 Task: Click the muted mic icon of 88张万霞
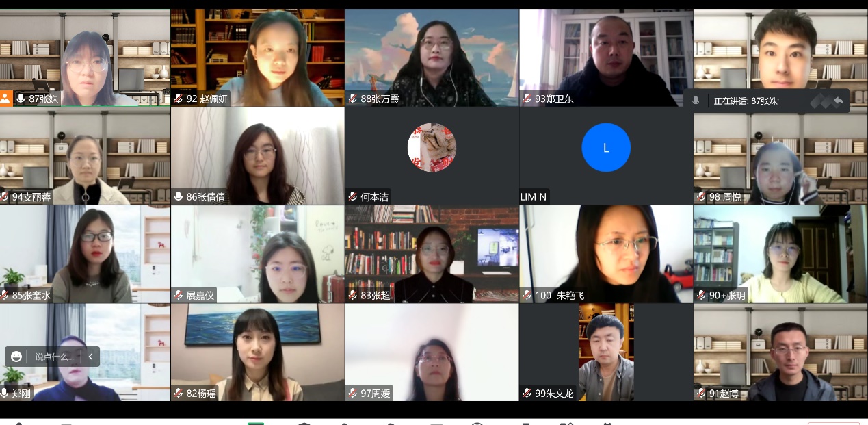pyautogui.click(x=353, y=99)
